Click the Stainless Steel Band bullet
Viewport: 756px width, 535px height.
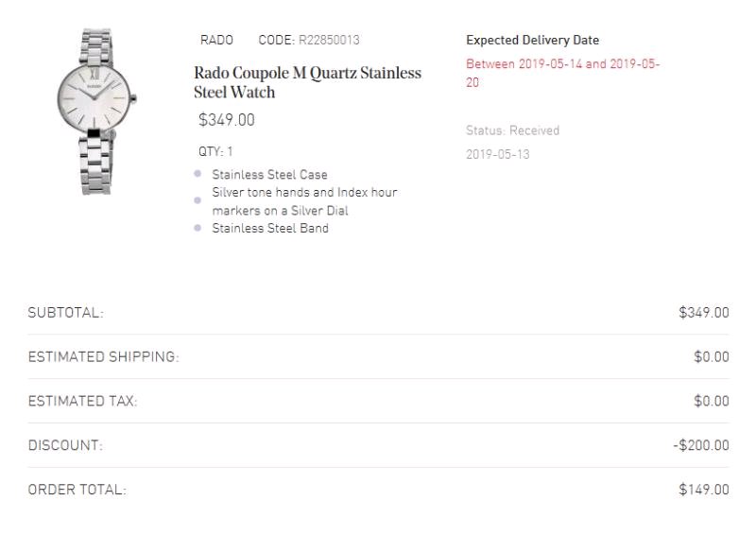click(270, 228)
